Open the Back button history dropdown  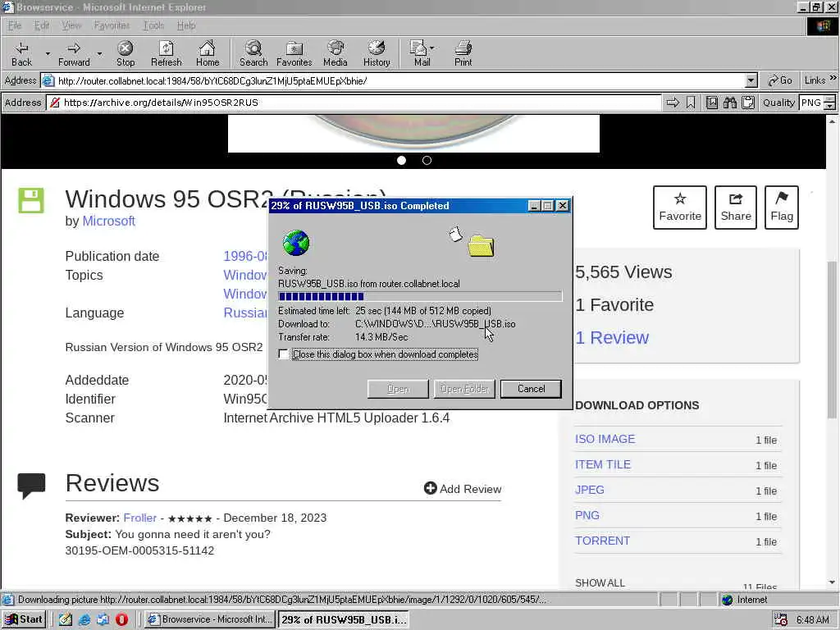[47, 53]
